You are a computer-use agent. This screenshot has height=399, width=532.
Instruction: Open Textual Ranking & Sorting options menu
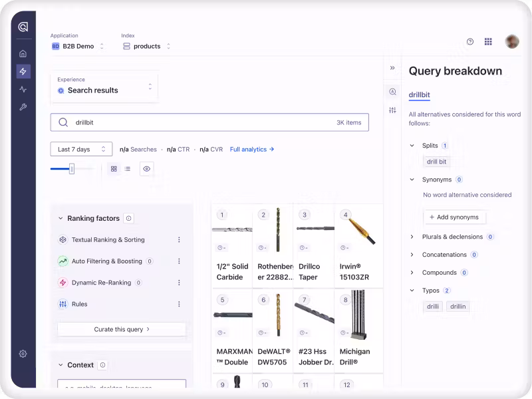tap(179, 240)
